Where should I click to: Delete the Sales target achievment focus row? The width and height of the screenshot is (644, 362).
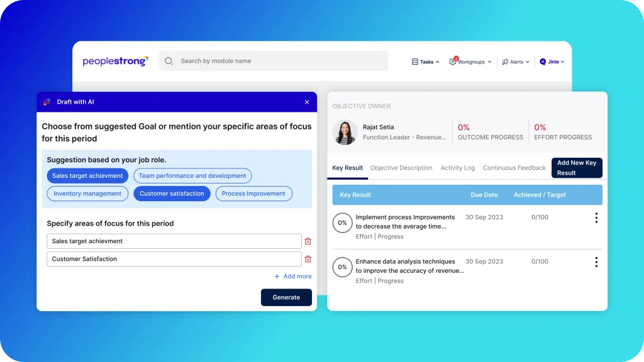(x=308, y=241)
